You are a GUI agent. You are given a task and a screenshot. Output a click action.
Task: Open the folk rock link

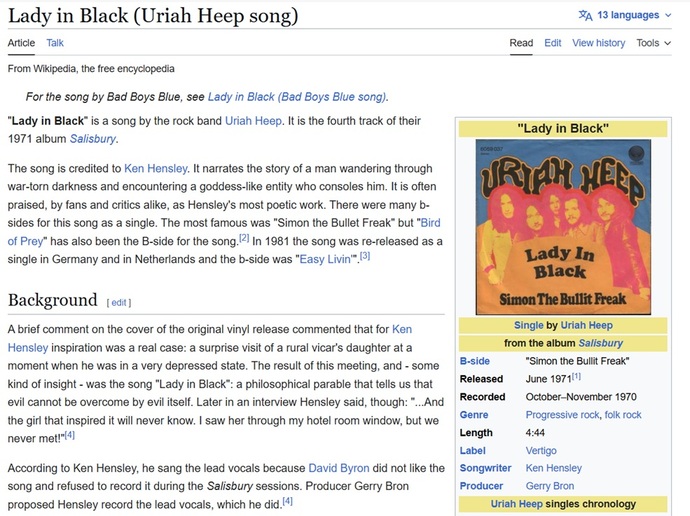point(623,415)
